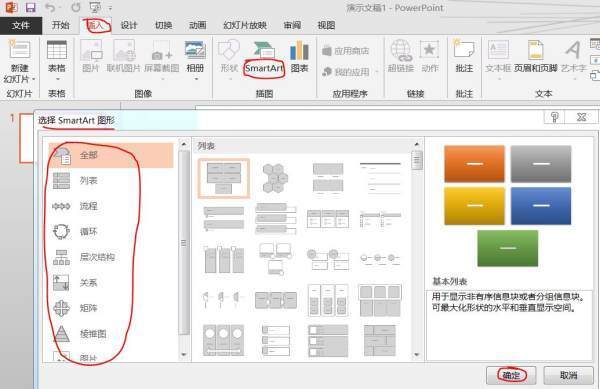The image size is (600, 389).
Task: Click the 批注 comment icon
Action: [x=464, y=50]
